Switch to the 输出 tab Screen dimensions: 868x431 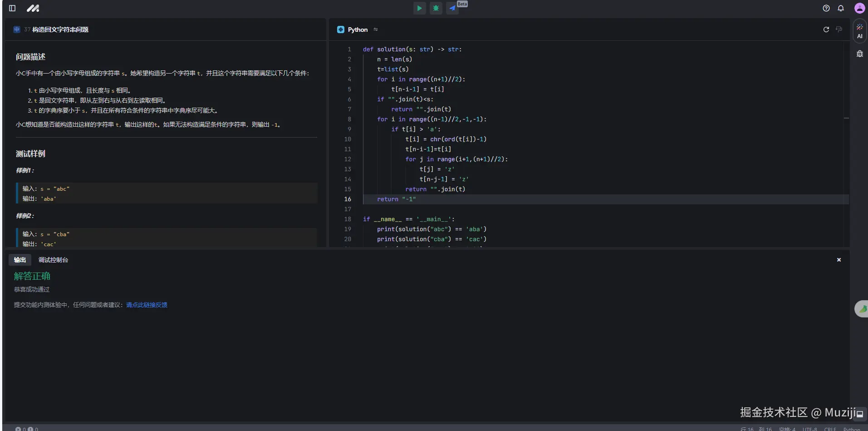[20, 260]
